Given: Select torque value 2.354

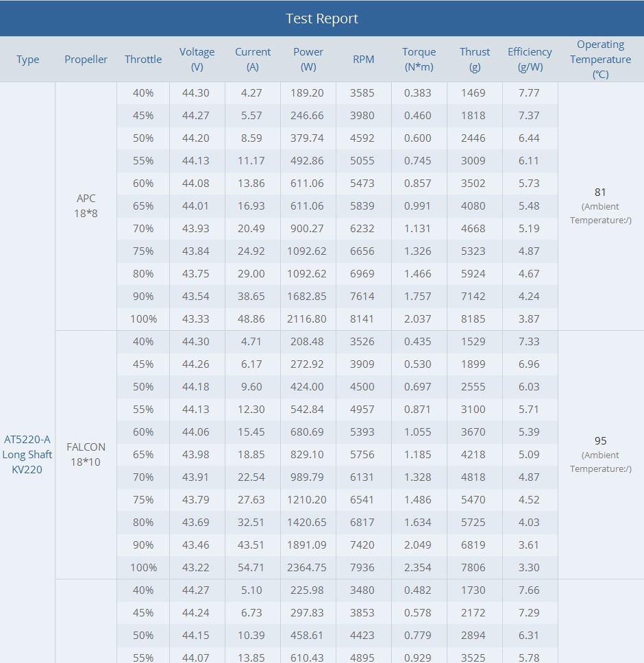Looking at the screenshot, I should click(417, 567).
